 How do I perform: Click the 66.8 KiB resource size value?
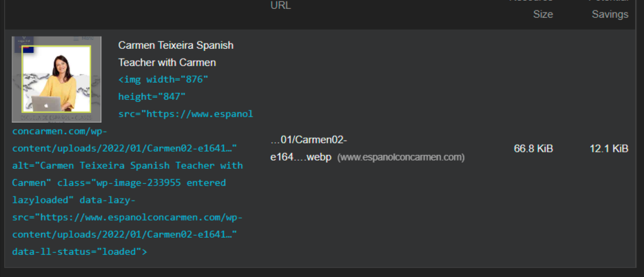[533, 149]
